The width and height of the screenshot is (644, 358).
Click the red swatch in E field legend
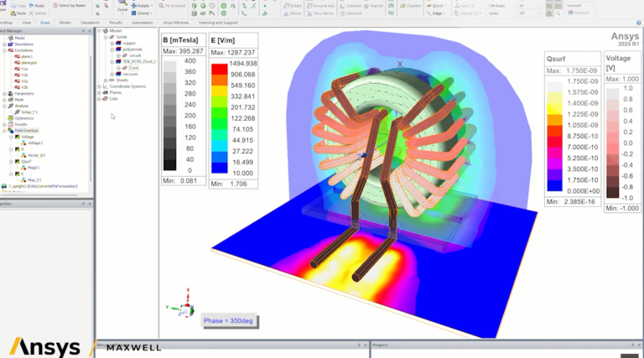pos(220,69)
